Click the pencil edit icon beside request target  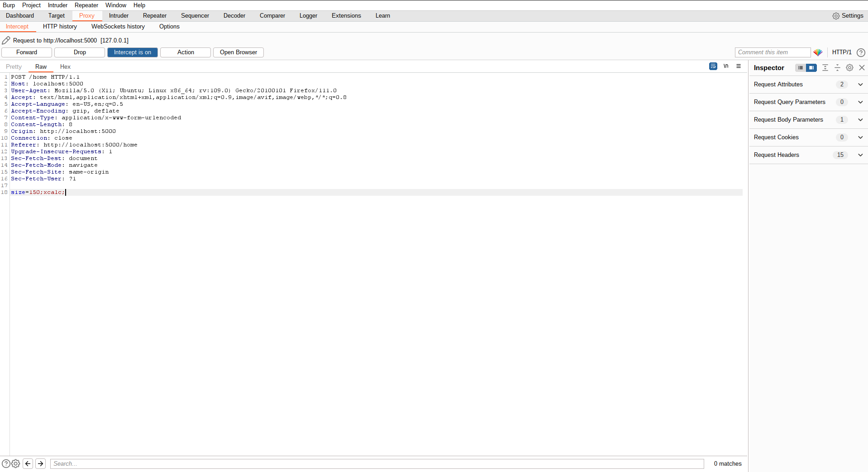point(6,40)
